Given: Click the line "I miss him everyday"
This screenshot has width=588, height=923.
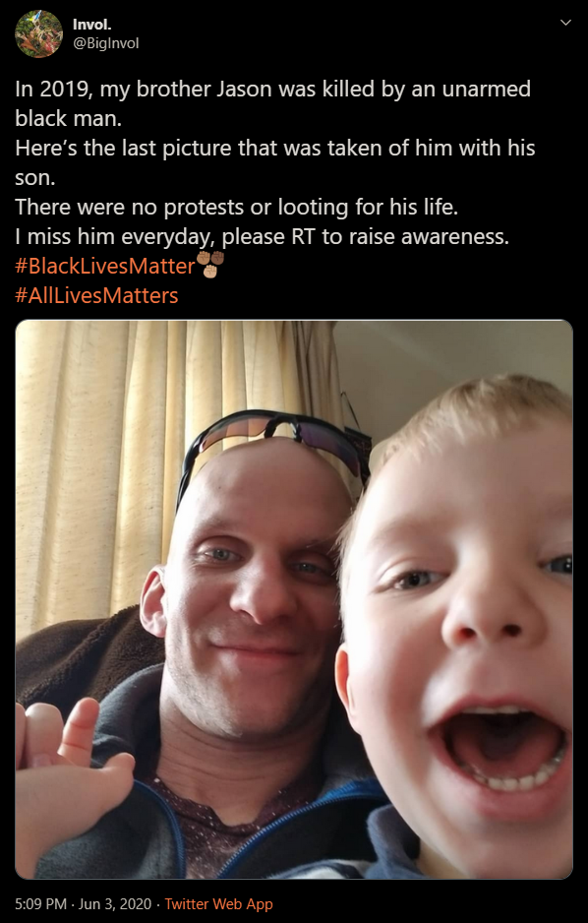Looking at the screenshot, I should point(262,236).
